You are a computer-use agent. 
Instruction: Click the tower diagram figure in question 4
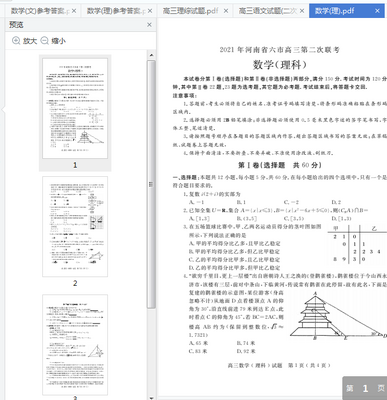click(x=337, y=316)
